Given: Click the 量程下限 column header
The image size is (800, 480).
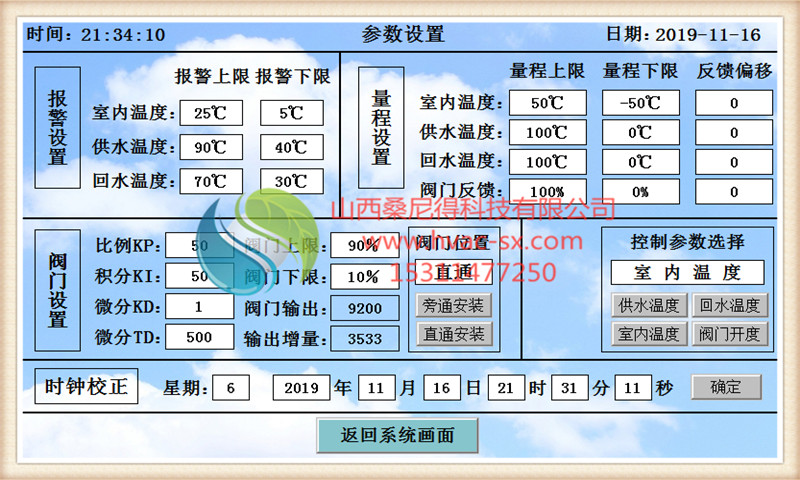Looking at the screenshot, I should tap(640, 71).
